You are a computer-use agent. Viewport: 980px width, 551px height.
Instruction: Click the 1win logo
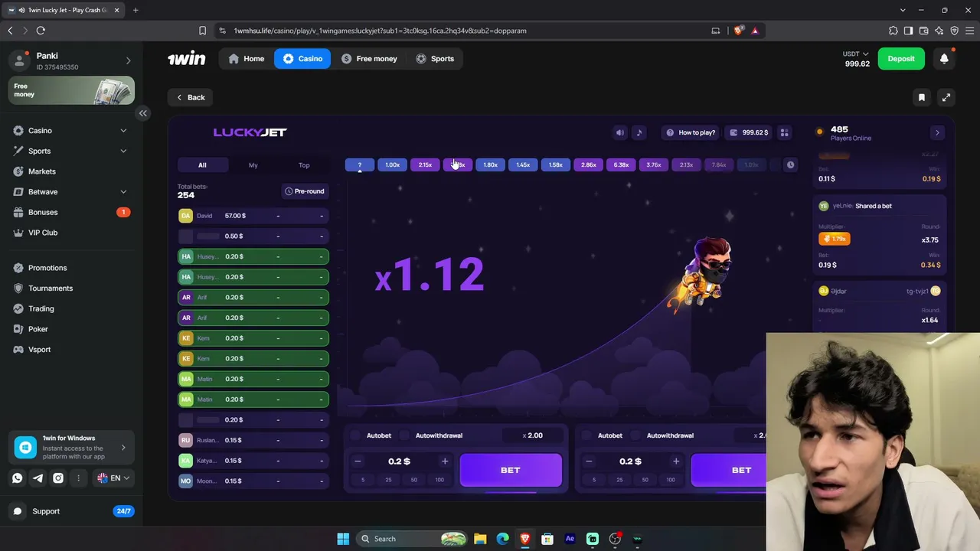point(187,58)
